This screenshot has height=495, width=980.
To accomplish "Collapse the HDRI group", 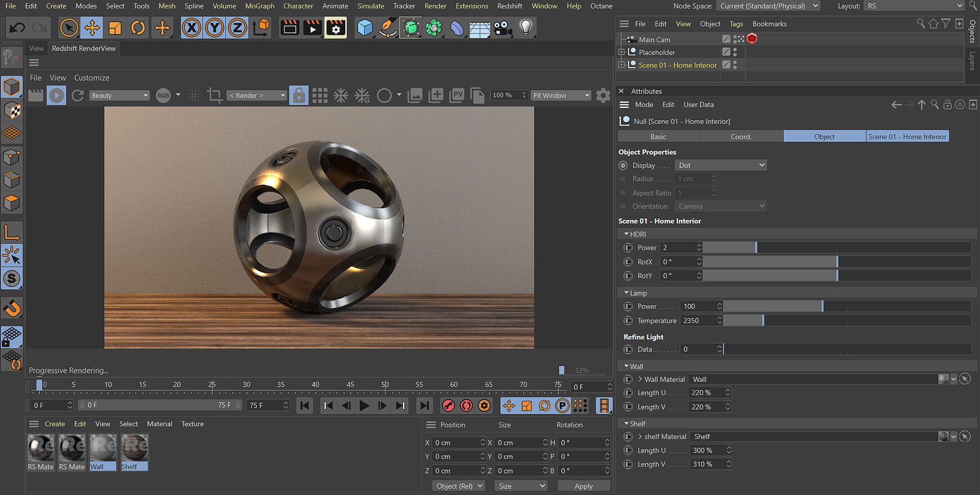I will pyautogui.click(x=626, y=234).
